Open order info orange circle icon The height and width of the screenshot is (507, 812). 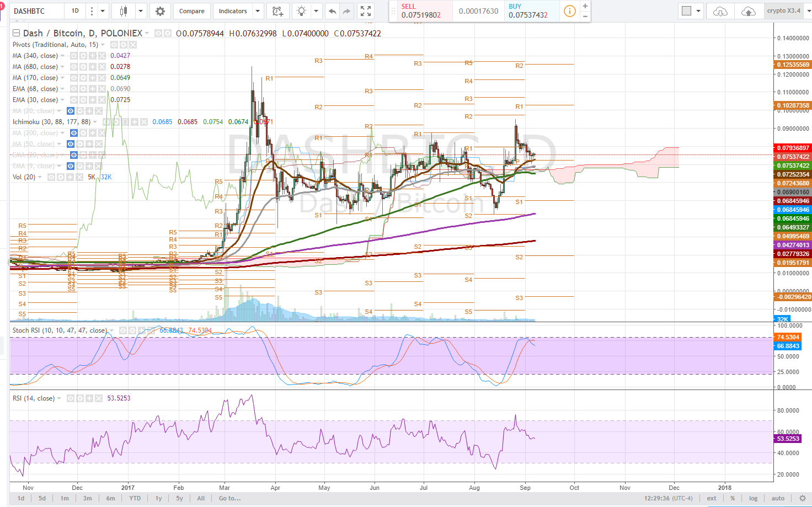point(570,11)
